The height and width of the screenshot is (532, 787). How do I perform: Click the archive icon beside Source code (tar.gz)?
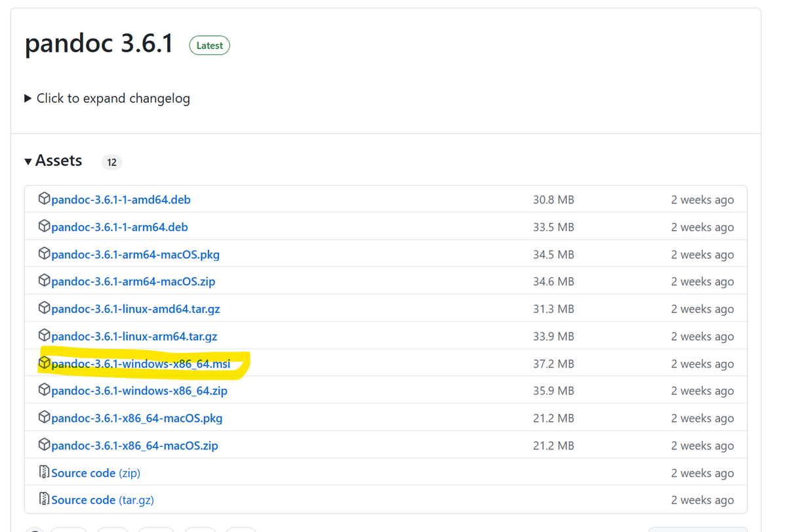point(44,499)
